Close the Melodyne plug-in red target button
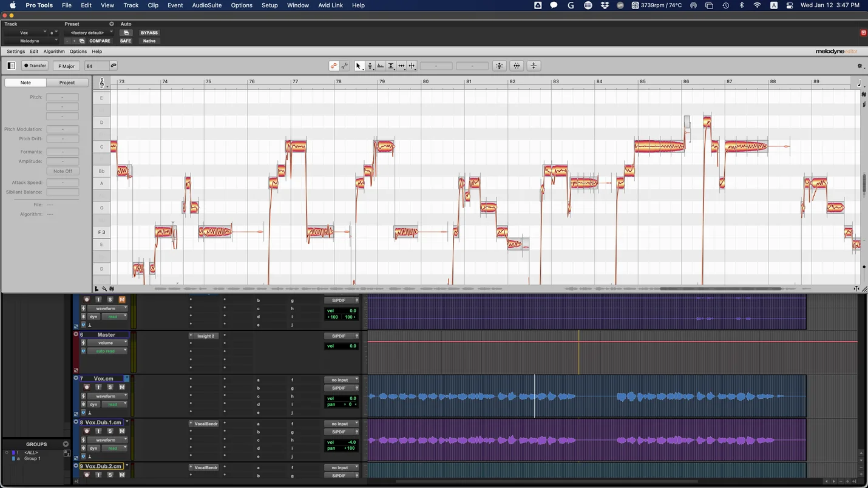The width and height of the screenshot is (868, 488). tap(863, 33)
